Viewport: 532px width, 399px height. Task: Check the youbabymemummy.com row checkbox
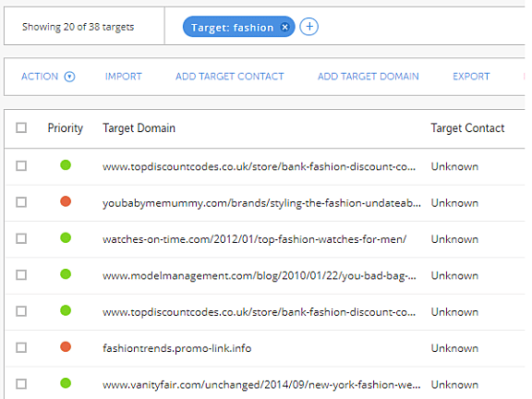21,202
